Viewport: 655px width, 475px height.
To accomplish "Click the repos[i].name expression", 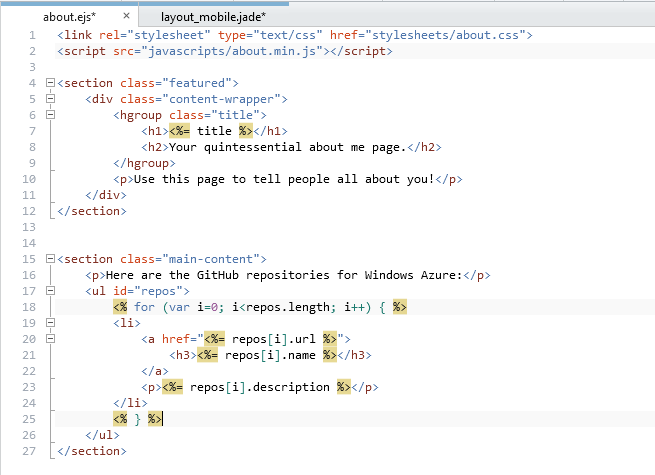I will (x=270, y=355).
